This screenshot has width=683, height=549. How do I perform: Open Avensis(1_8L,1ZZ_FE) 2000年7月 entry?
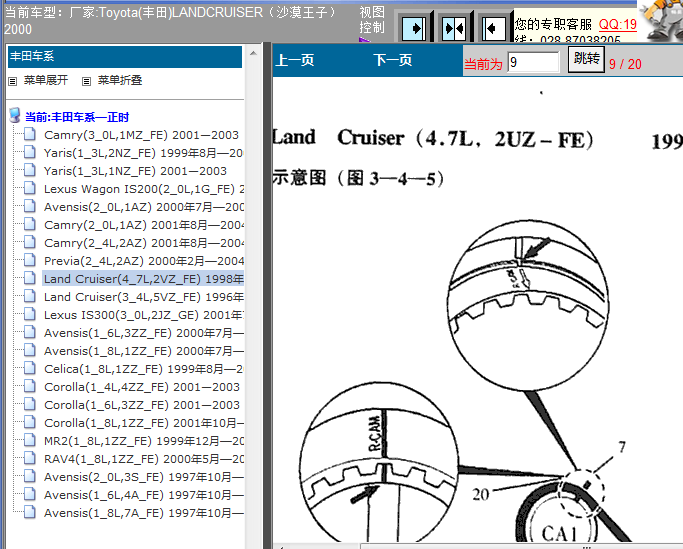(x=143, y=351)
